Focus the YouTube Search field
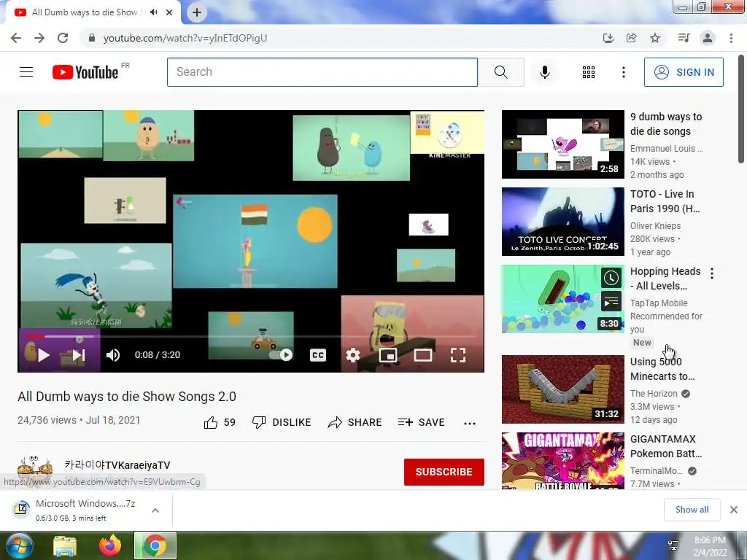747x560 pixels. [x=322, y=72]
